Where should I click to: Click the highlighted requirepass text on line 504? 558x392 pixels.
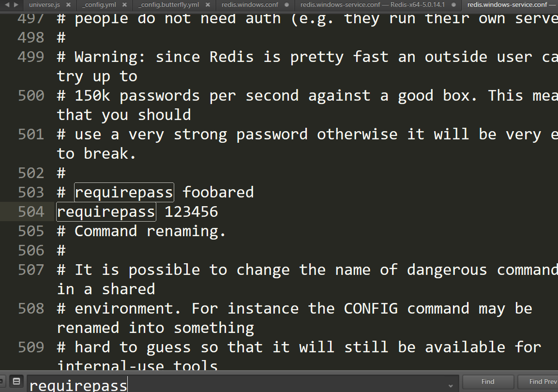tap(106, 211)
